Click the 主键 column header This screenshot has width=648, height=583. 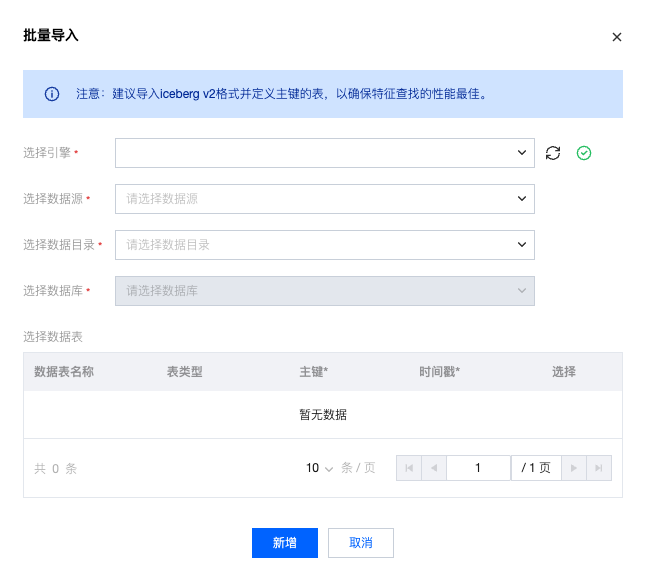pos(313,372)
